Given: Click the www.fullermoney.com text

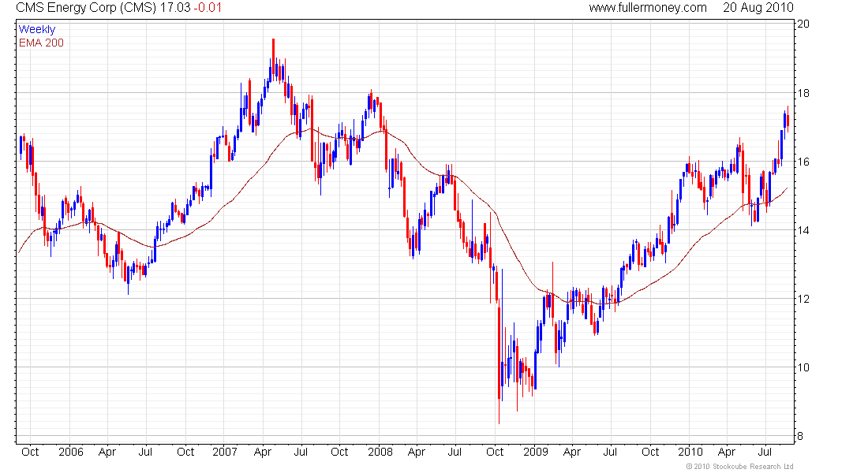Looking at the screenshot, I should pyautogui.click(x=648, y=8).
